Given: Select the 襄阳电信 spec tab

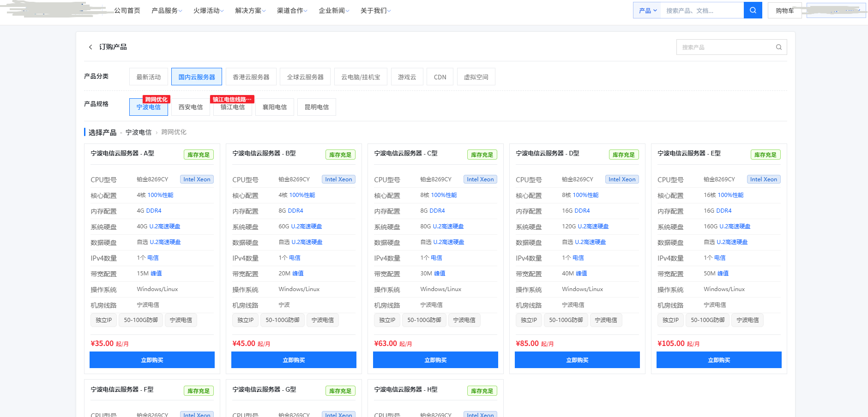Looking at the screenshot, I should 275,107.
